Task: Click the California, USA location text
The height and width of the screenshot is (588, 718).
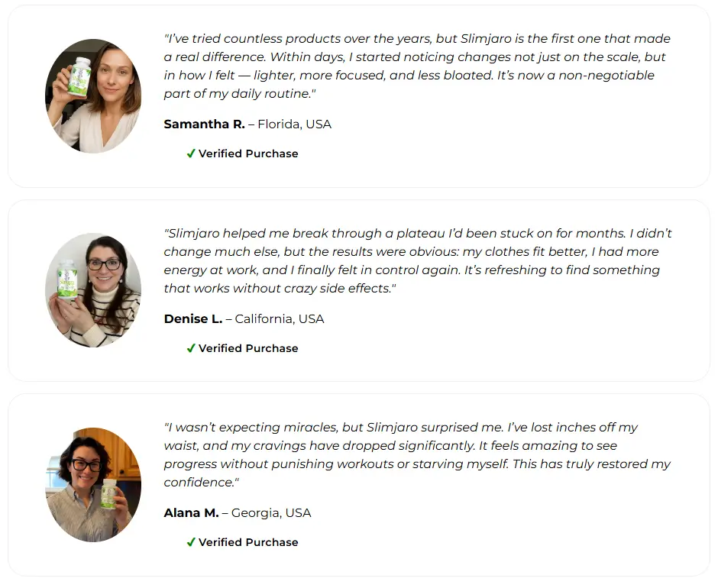Action: pyautogui.click(x=280, y=318)
